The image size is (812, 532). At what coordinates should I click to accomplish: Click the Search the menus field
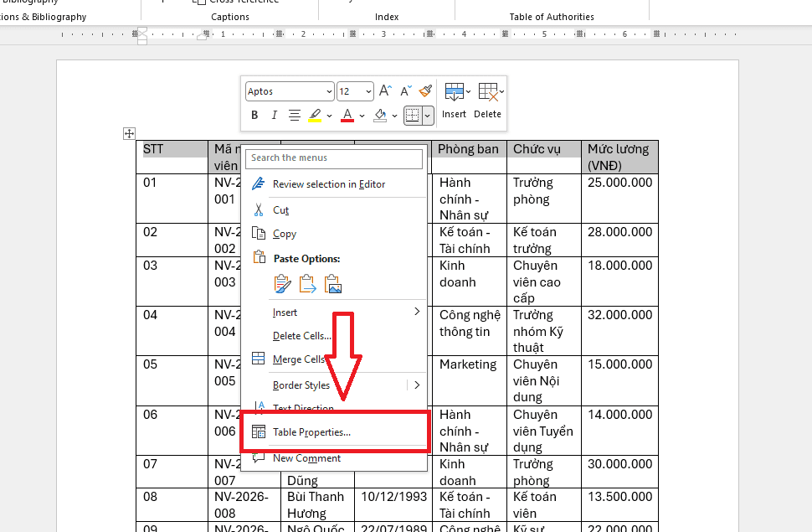point(334,158)
